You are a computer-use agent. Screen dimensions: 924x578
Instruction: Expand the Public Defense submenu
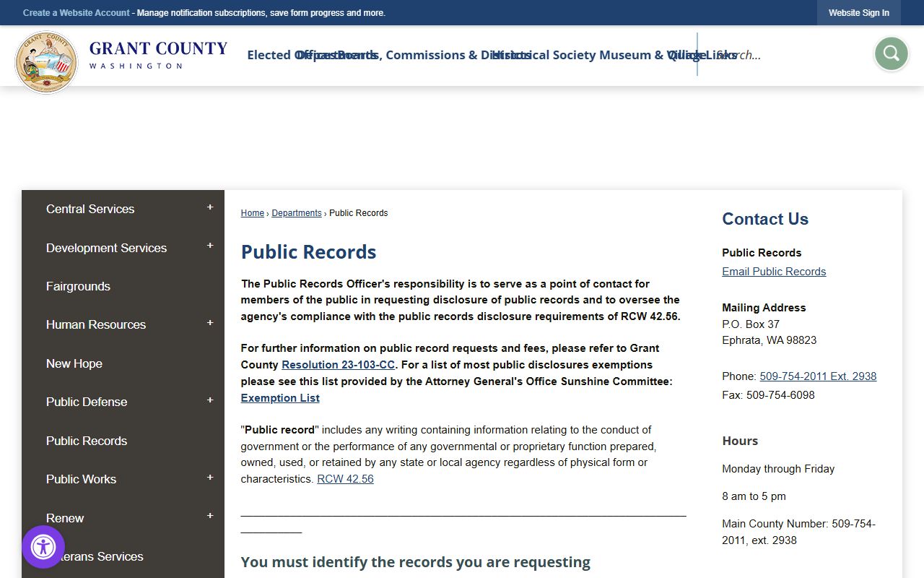tap(210, 401)
